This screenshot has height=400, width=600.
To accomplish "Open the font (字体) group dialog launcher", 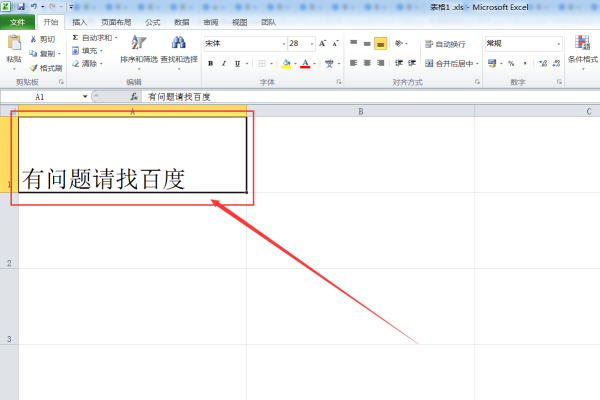I will point(339,82).
